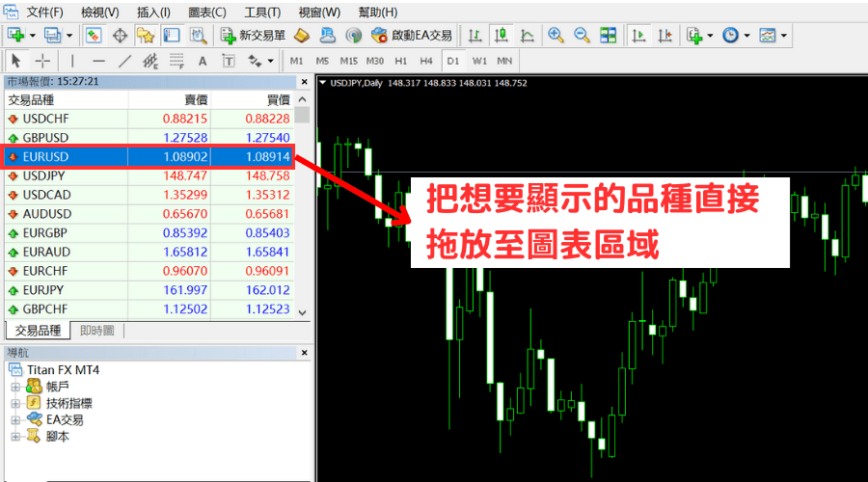This screenshot has width=868, height=482.
Task: Switch to H4 timeframe
Action: tap(426, 61)
